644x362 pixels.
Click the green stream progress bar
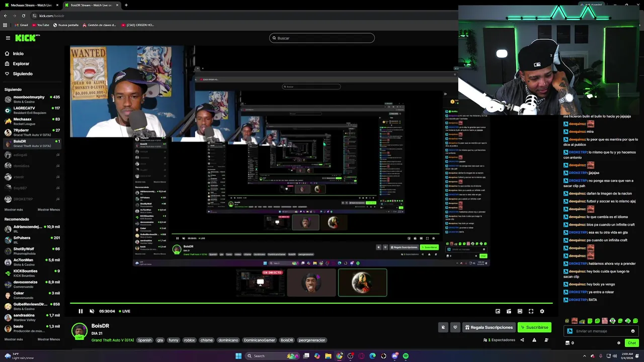tap(311, 303)
